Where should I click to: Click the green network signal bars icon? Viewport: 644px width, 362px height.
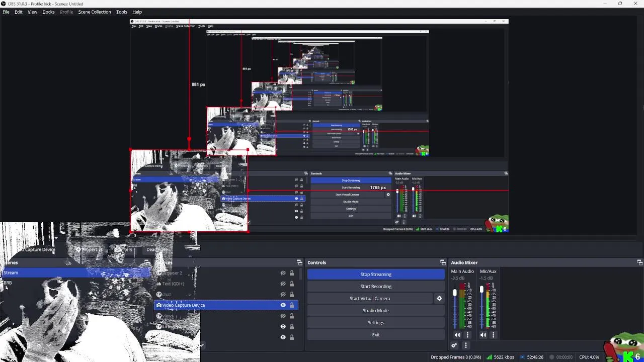tap(489, 357)
